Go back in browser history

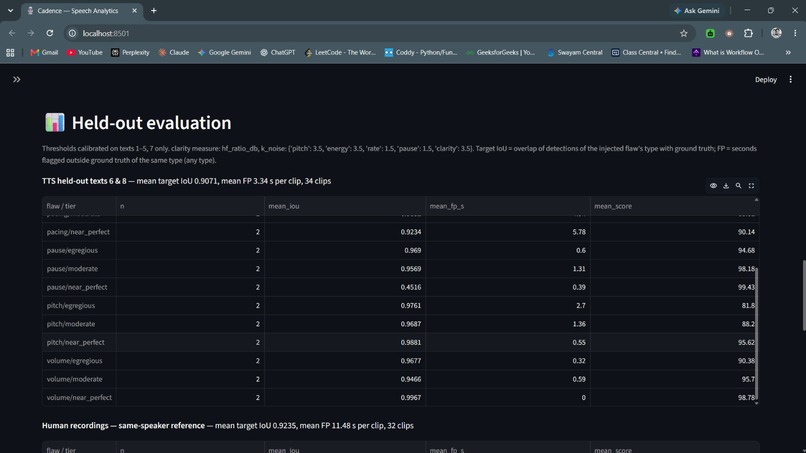click(x=12, y=33)
